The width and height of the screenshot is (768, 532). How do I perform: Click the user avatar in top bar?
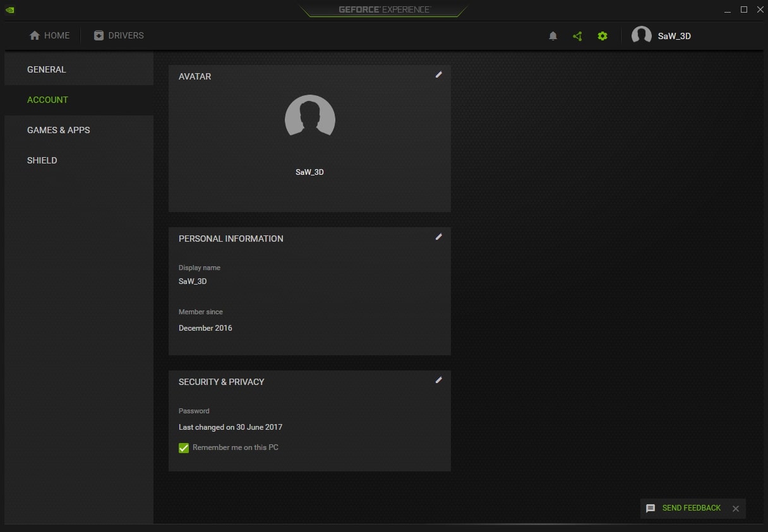(x=642, y=36)
